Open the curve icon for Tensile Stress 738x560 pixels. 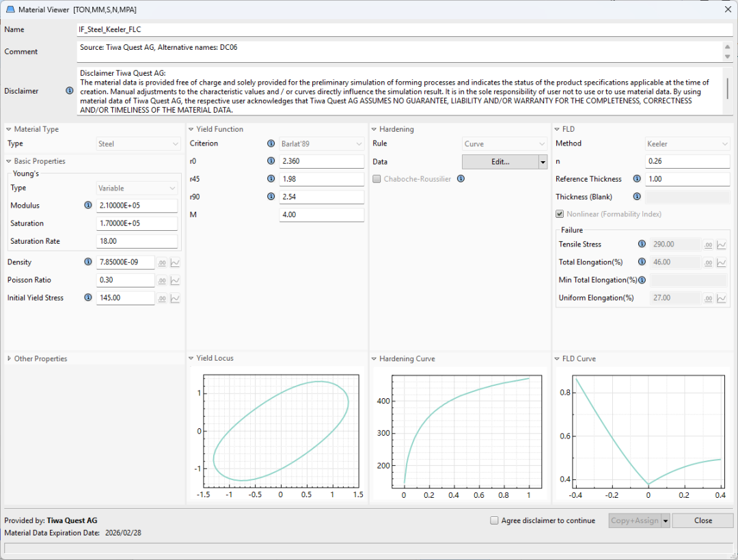click(721, 244)
